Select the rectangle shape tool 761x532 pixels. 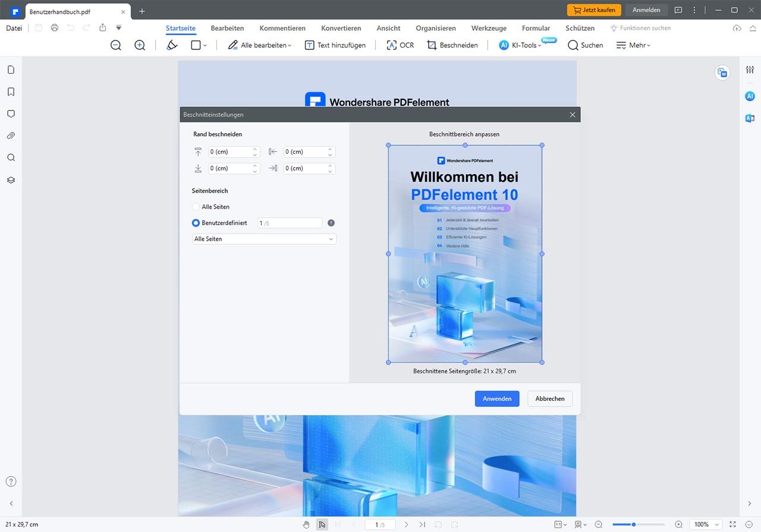[x=196, y=45]
